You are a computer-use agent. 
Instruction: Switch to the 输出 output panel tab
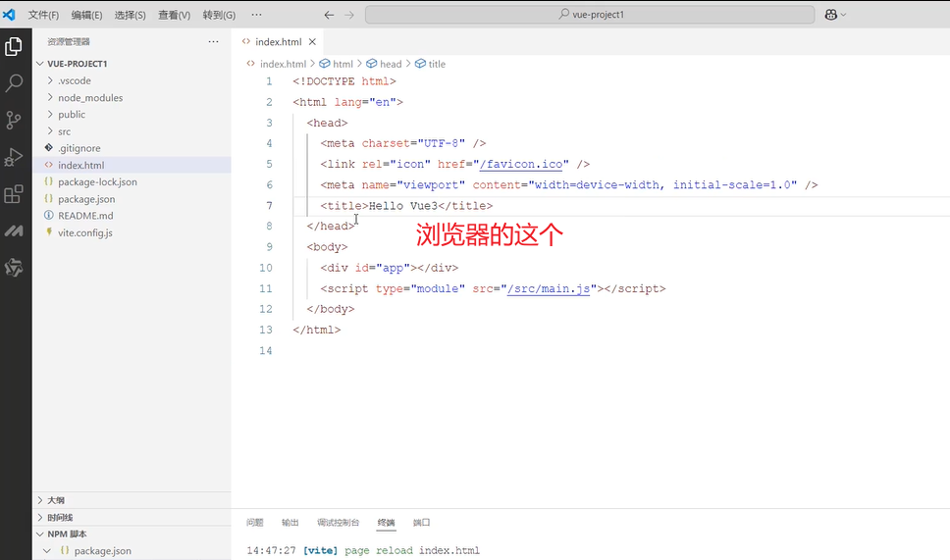click(x=290, y=523)
